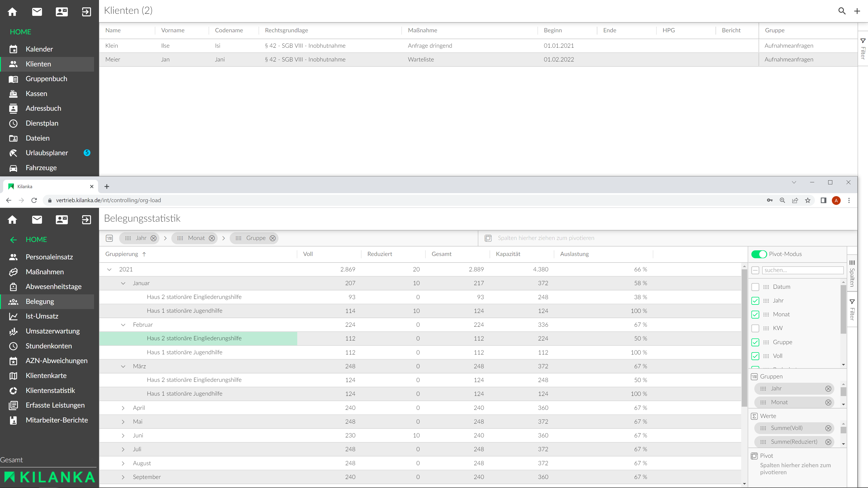This screenshot has height=488, width=868.
Task: Open Ist-Umsatz in controlling menu
Action: (x=42, y=316)
